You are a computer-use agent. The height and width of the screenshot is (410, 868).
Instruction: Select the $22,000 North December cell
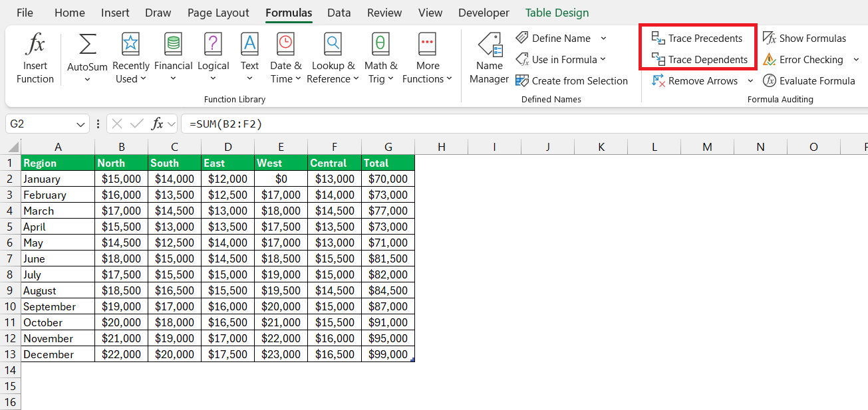[x=122, y=354]
